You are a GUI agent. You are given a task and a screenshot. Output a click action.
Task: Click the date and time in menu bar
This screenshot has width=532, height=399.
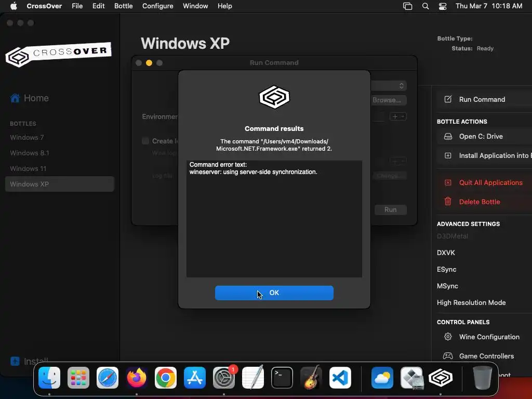(x=489, y=6)
